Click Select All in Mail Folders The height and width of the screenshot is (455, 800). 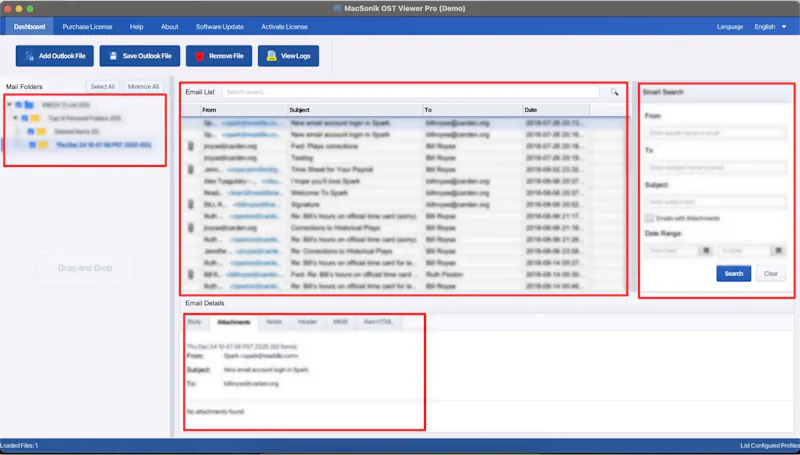[x=103, y=87]
